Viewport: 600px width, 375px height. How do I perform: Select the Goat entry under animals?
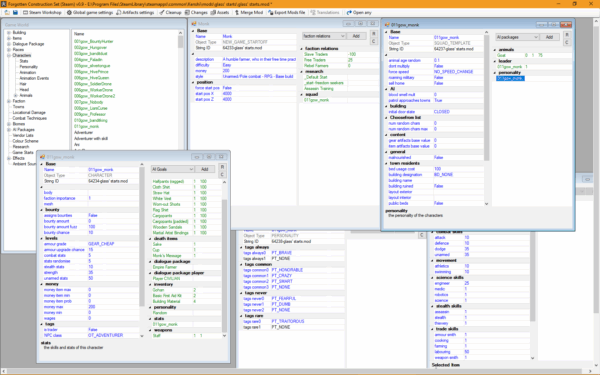pos(502,55)
